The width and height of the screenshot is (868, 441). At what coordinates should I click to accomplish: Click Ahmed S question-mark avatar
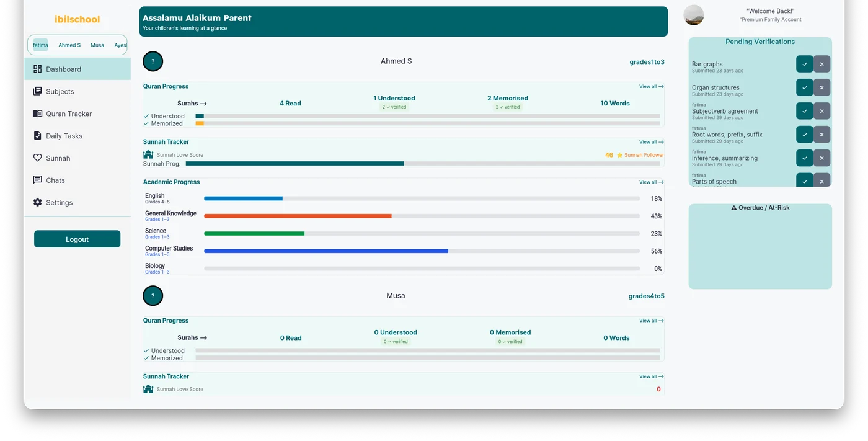pos(153,61)
